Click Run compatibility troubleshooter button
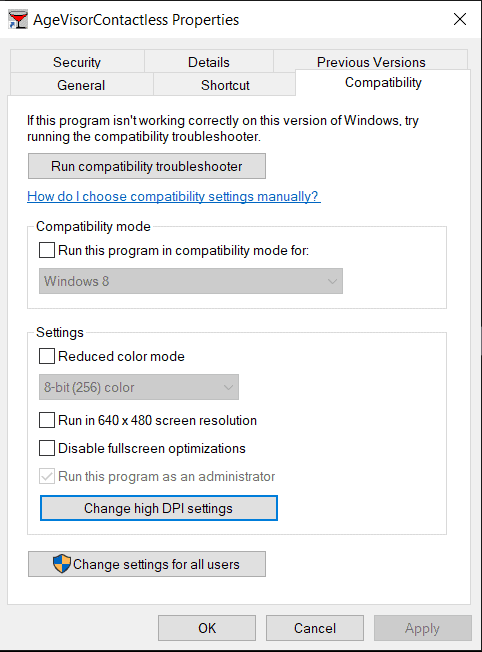The image size is (482, 652). tap(147, 166)
